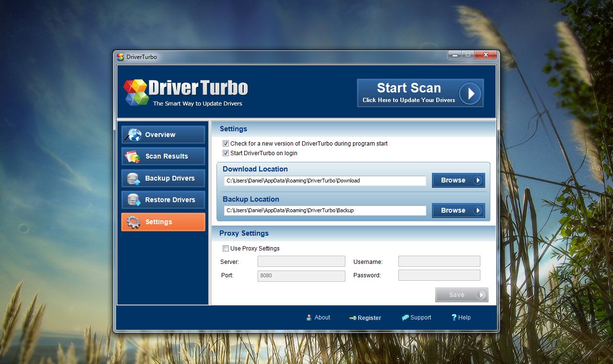Click the Backup Location path field
613x364 pixels.
click(x=325, y=211)
